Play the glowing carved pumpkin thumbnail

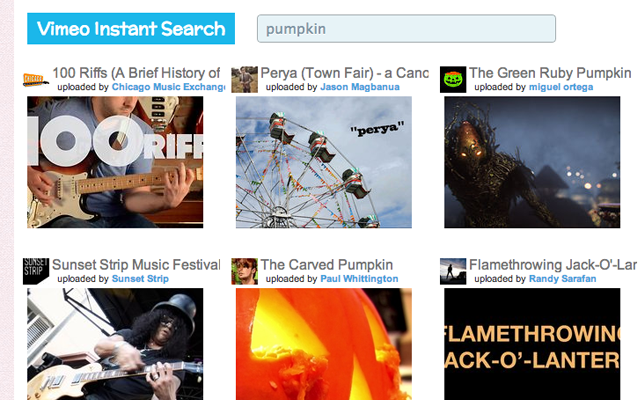pos(323,344)
